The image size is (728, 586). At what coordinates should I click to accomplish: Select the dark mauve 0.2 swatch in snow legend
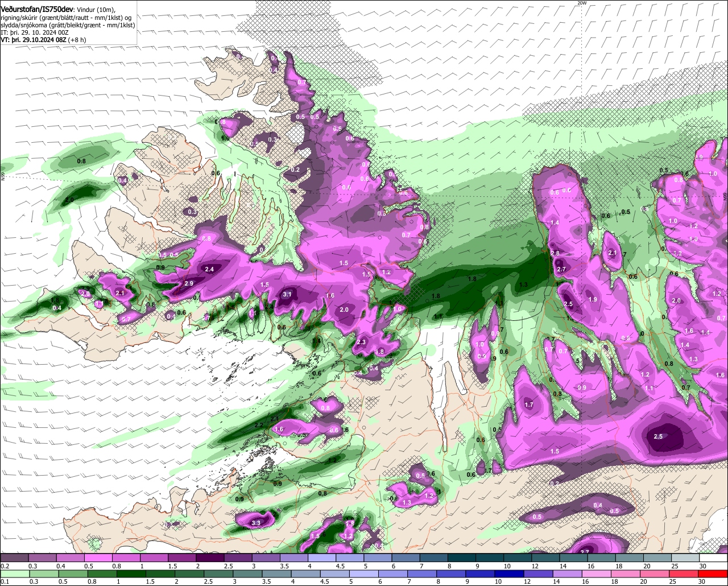pyautogui.click(x=14, y=558)
